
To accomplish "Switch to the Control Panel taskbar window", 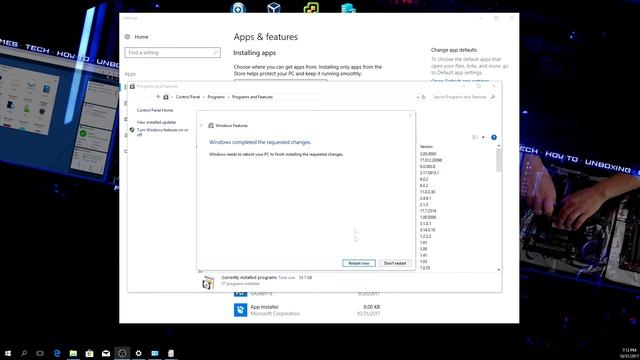I will pyautogui.click(x=155, y=353).
